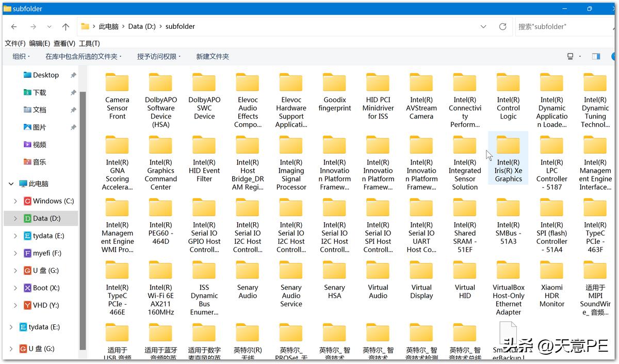The image size is (619, 364).
Task: Open the 文件(F) menu
Action: click(x=15, y=43)
